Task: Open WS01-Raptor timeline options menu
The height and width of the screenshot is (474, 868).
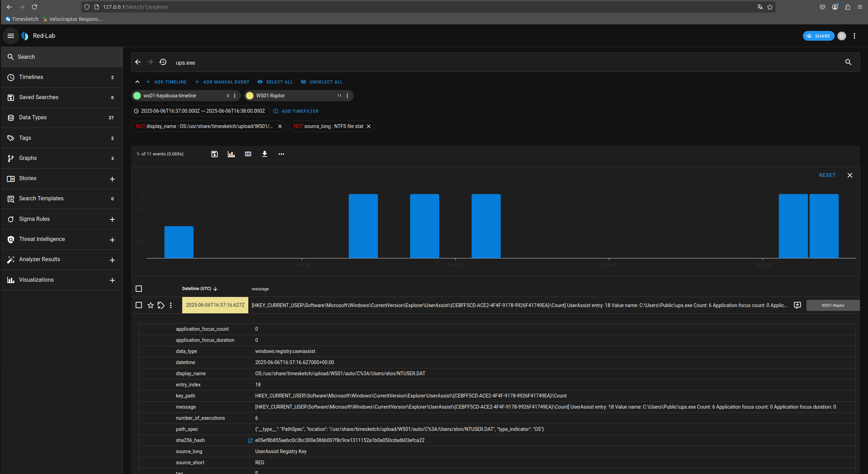Action: 347,96
